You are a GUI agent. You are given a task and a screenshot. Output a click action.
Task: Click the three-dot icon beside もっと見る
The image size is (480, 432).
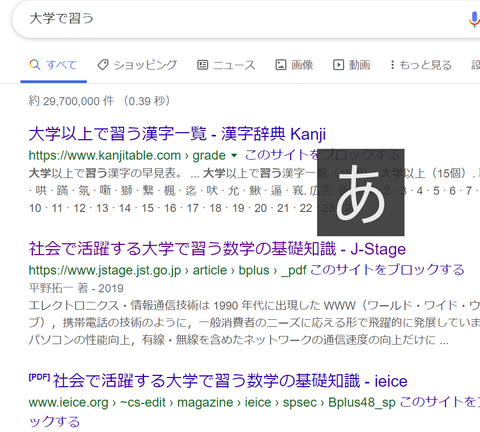click(x=392, y=65)
